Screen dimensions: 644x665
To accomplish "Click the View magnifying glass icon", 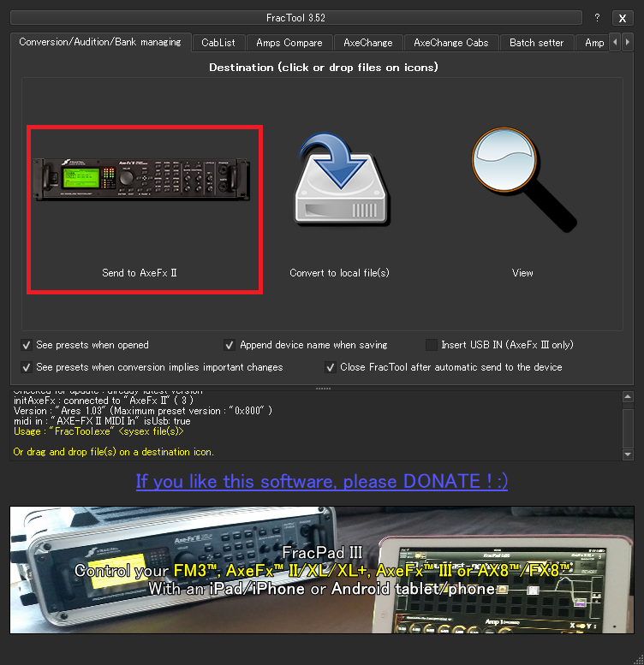I will click(x=524, y=180).
